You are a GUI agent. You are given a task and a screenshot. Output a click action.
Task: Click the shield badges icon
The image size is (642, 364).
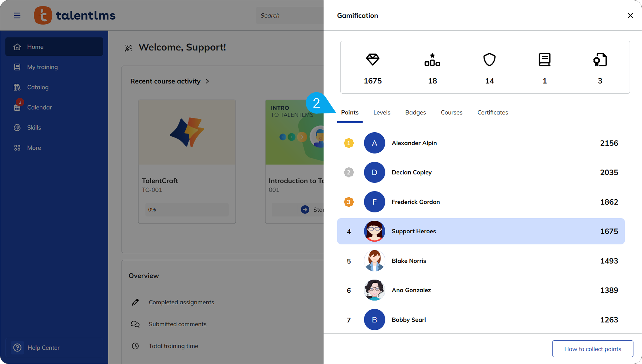pos(489,60)
